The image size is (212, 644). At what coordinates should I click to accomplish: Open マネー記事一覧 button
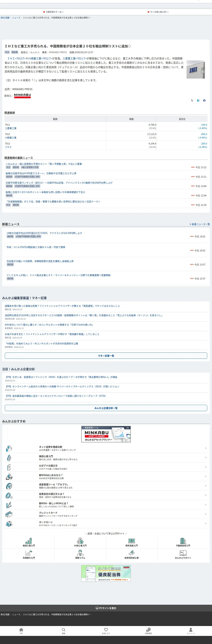pyautogui.click(x=106, y=355)
